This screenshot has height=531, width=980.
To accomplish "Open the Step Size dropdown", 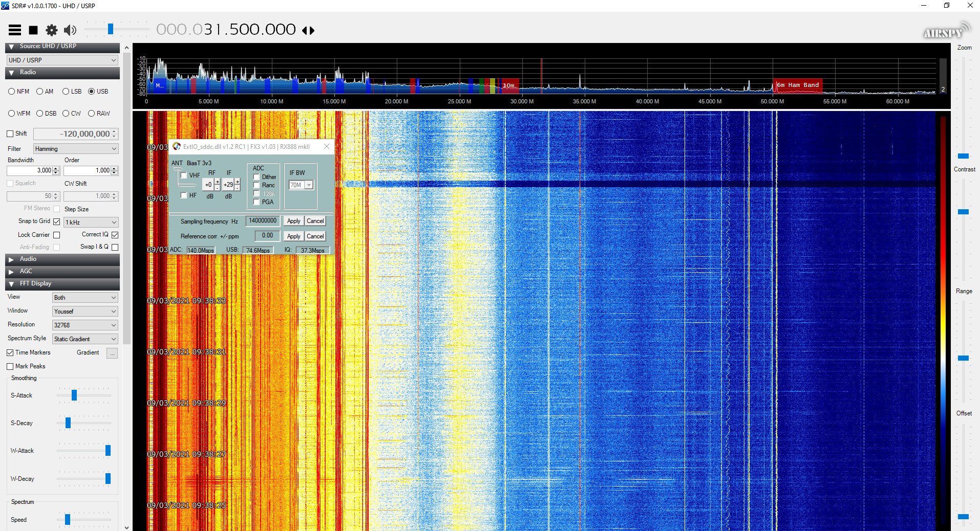I will pyautogui.click(x=91, y=223).
